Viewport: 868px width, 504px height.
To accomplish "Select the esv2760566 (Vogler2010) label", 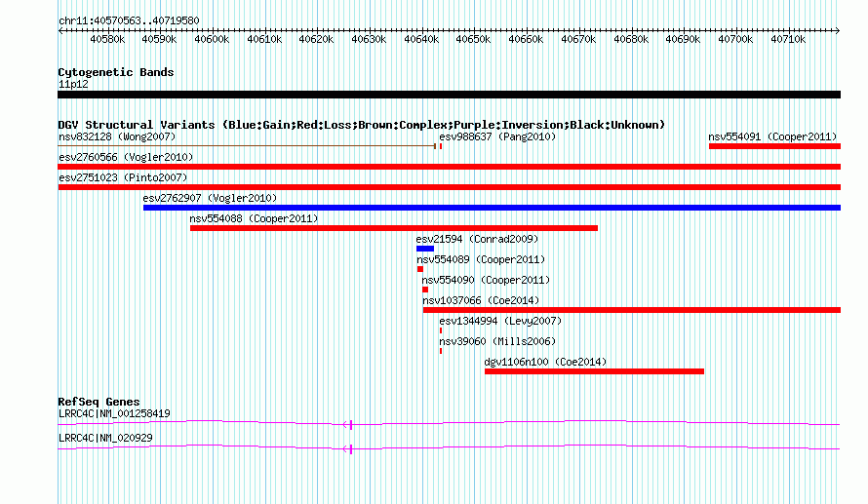I will [126, 157].
